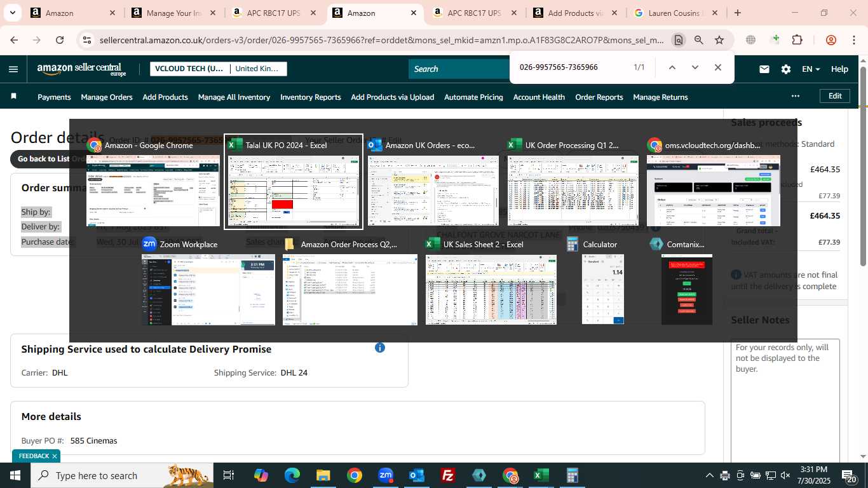The width and height of the screenshot is (868, 488).
Task: Click the VAT amounts info icon
Action: tap(736, 274)
